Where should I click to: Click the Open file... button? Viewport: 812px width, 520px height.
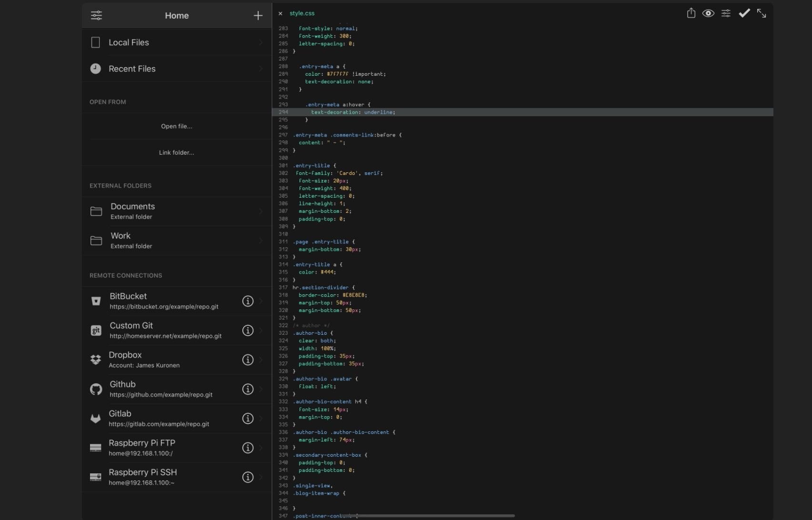(176, 126)
